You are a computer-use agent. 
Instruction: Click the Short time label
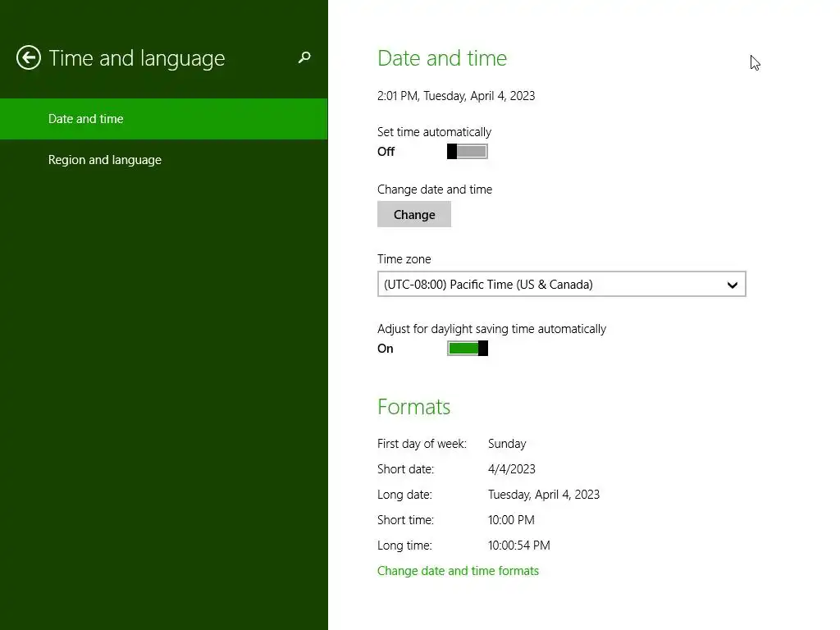[x=405, y=520]
